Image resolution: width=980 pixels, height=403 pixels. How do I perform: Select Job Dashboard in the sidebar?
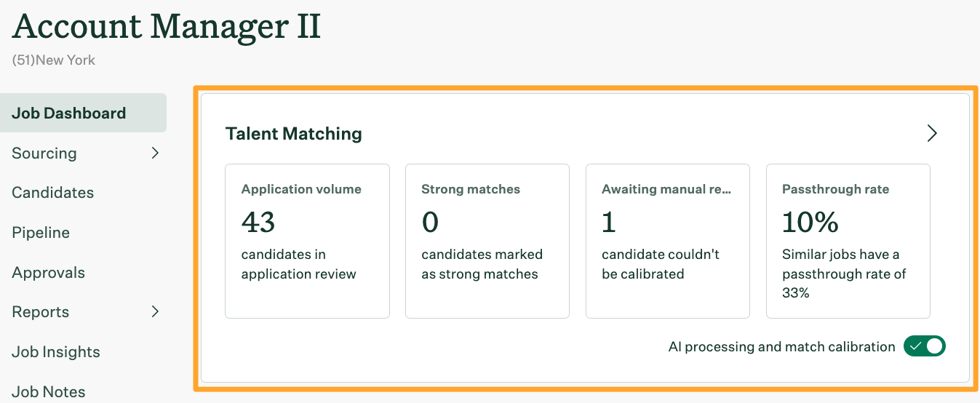[69, 113]
